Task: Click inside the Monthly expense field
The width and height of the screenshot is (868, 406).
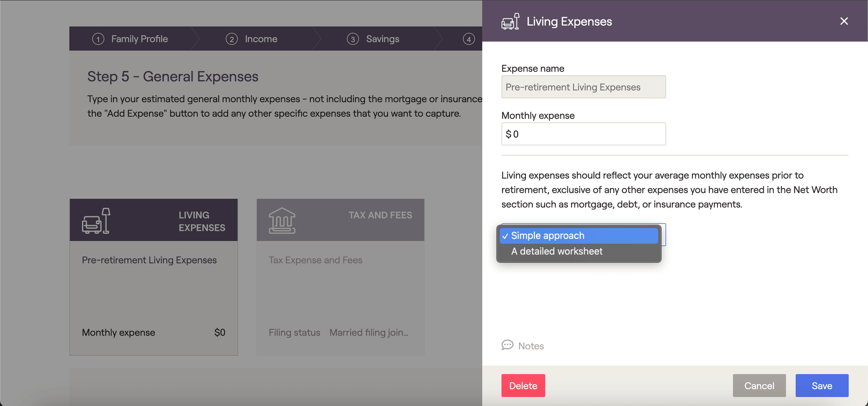Action: [583, 134]
